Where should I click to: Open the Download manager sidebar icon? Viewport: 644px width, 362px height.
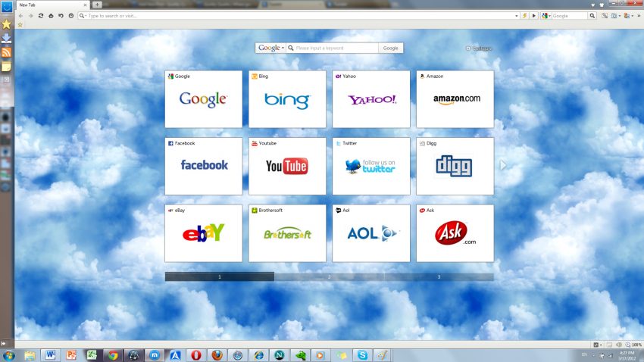pyautogui.click(x=7, y=39)
